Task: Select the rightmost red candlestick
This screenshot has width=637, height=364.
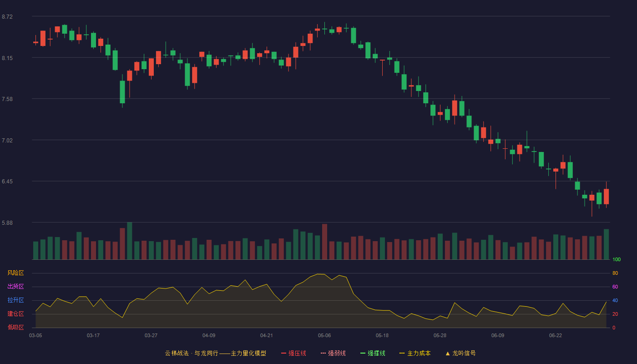Action: click(606, 196)
